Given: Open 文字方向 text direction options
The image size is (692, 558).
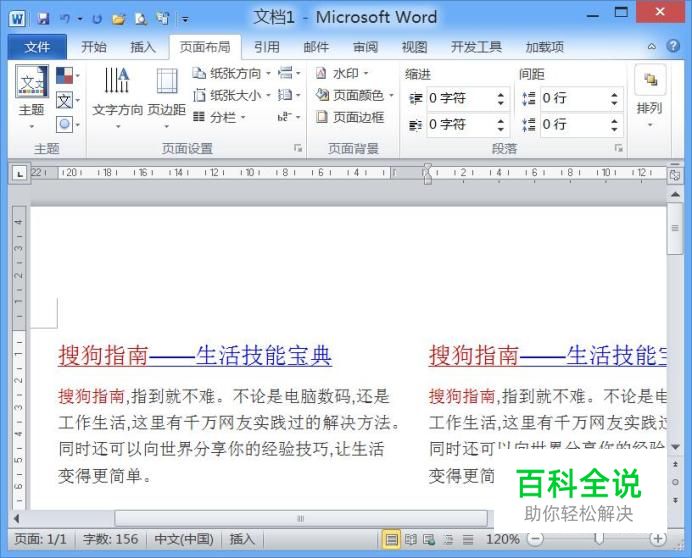Looking at the screenshot, I should (x=117, y=98).
